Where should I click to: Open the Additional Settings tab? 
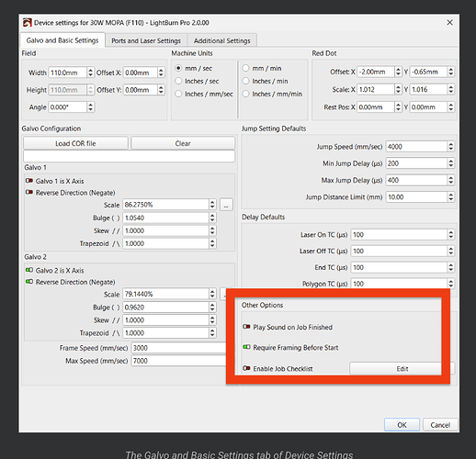click(221, 40)
